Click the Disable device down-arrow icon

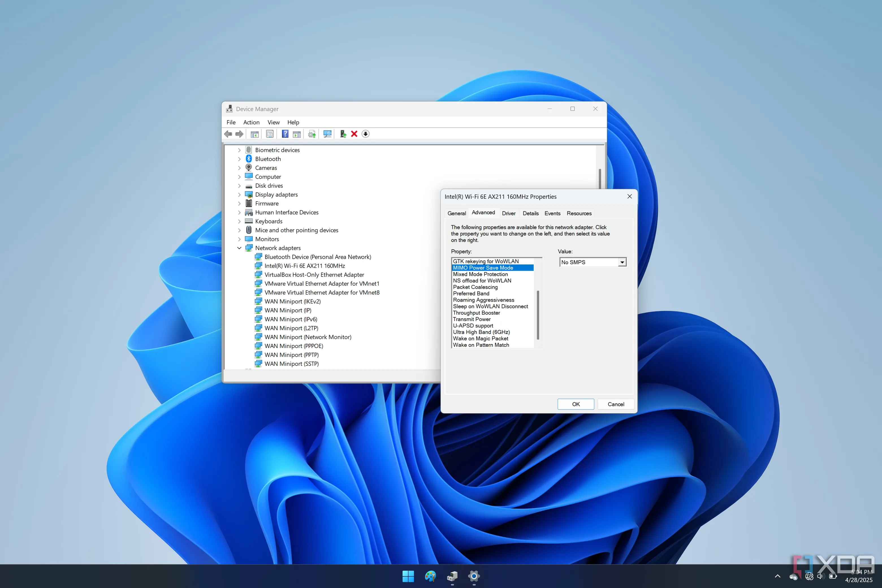(x=366, y=134)
